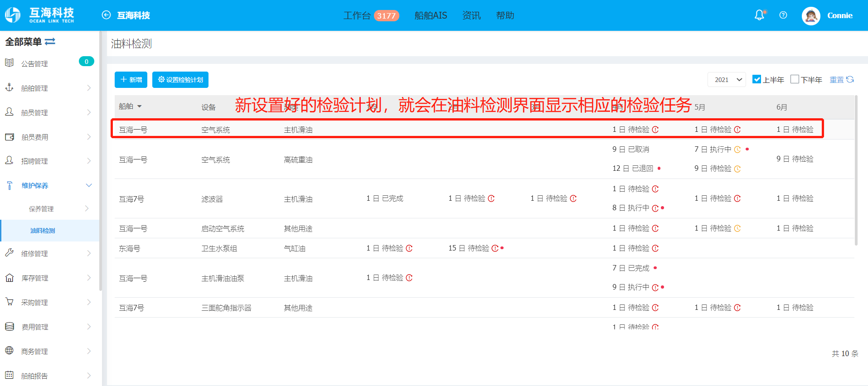Click the 船舶管理 anchor icon
The height and width of the screenshot is (386, 868).
pos(9,87)
